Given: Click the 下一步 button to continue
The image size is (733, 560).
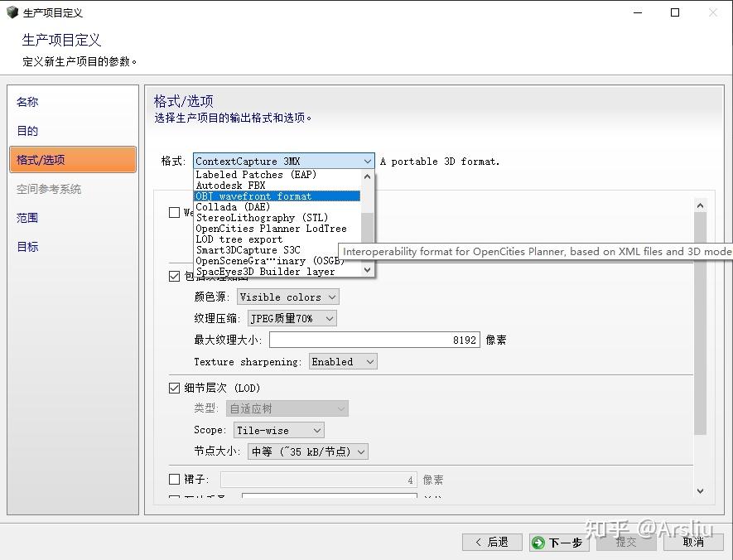Looking at the screenshot, I should [559, 542].
